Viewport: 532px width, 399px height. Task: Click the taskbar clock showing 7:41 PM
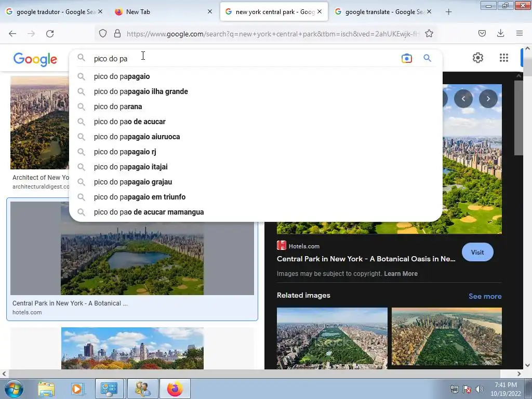(506, 389)
